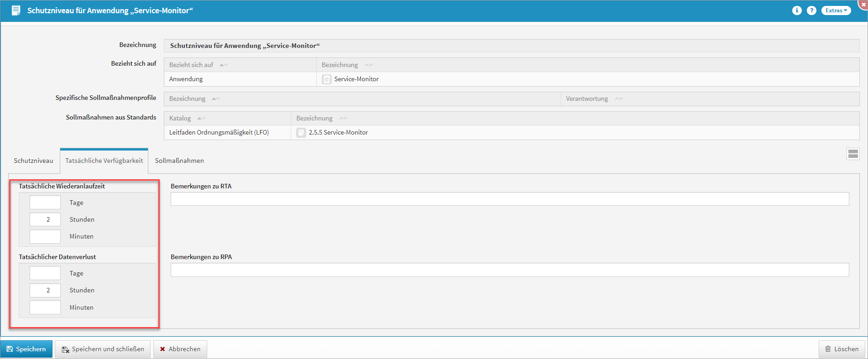Click the document icon beside the title

pyautogui.click(x=16, y=10)
